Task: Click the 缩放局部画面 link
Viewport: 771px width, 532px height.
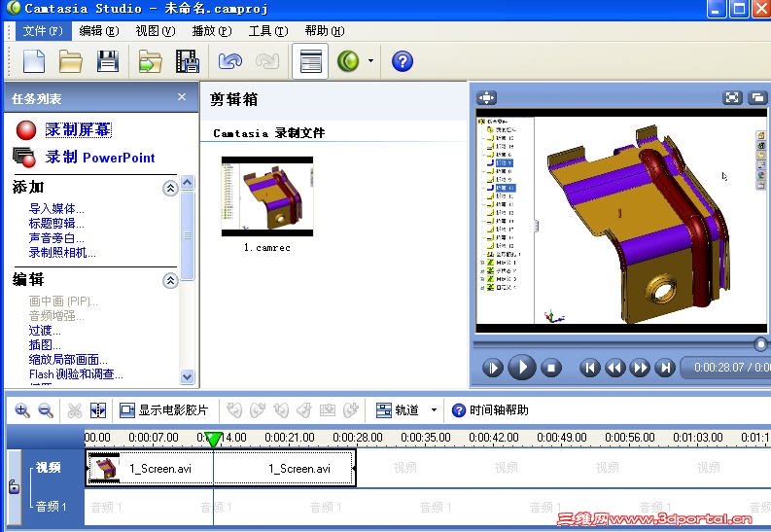Action: coord(68,360)
